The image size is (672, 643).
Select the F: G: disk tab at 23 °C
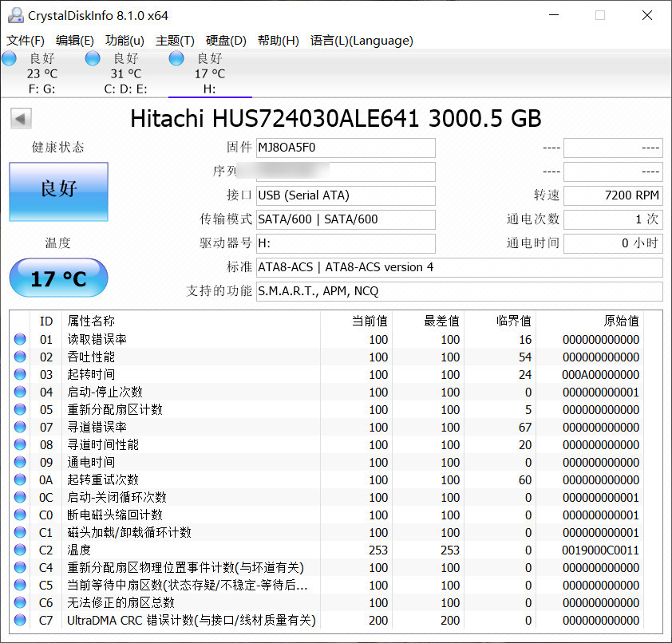pos(42,73)
